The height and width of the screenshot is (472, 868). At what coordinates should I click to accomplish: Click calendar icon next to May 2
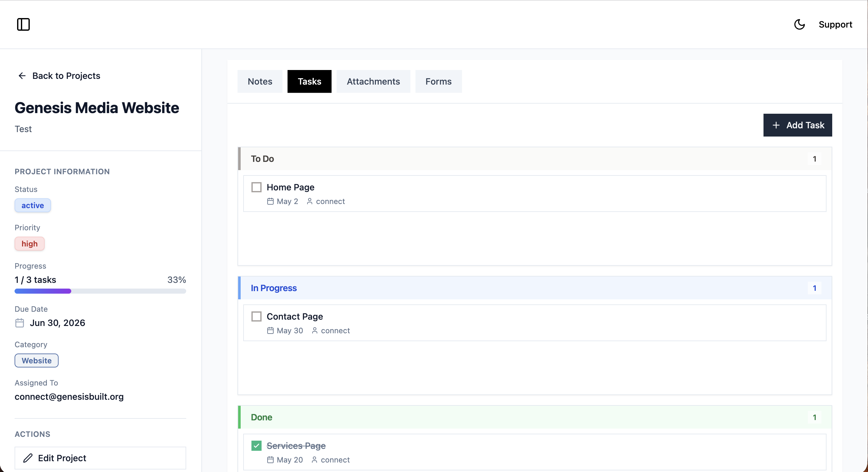pyautogui.click(x=270, y=201)
